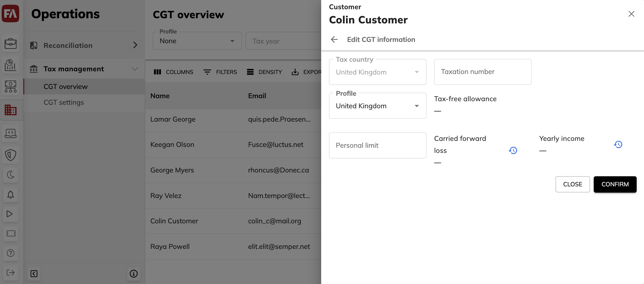Select Raya Powell row
The image size is (644, 284).
233,247
